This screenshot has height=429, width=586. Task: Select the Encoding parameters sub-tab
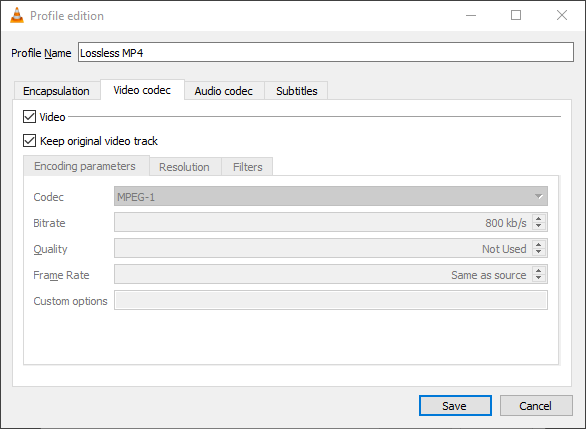[85, 166]
